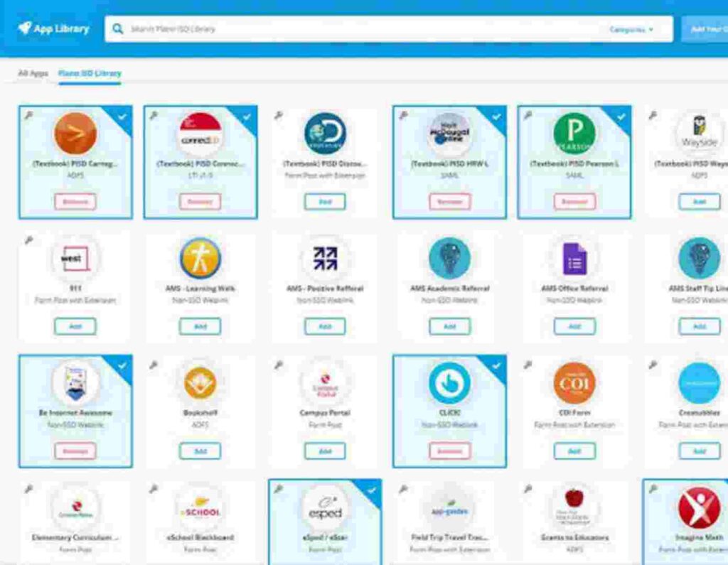
Task: Toggle the checkmark on Be Internet Awesome card
Action: [122, 366]
